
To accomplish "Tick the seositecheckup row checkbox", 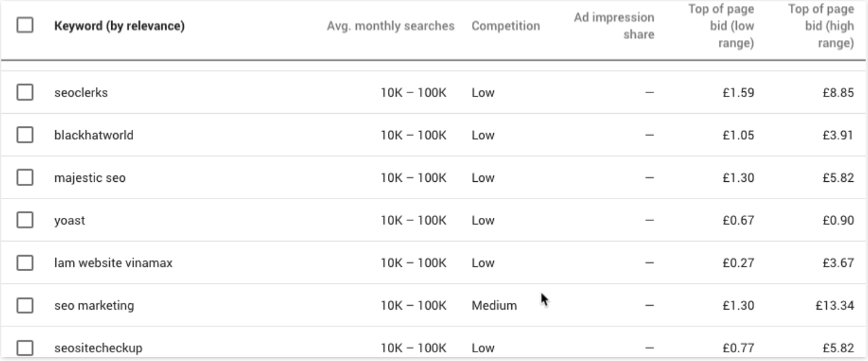I will (x=25, y=348).
